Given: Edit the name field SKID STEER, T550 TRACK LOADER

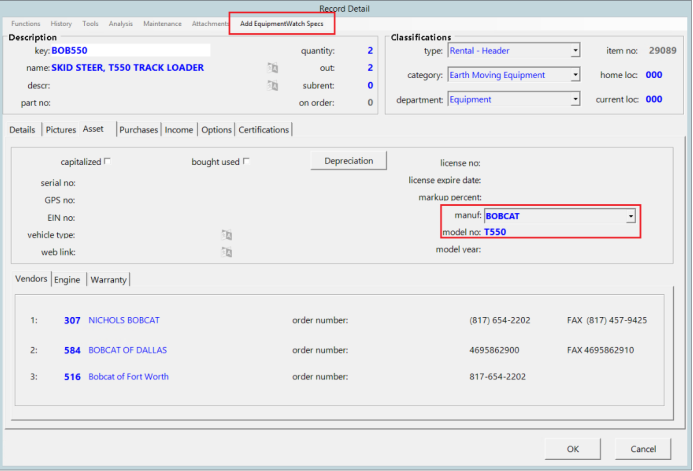Looking at the screenshot, I should point(128,68).
